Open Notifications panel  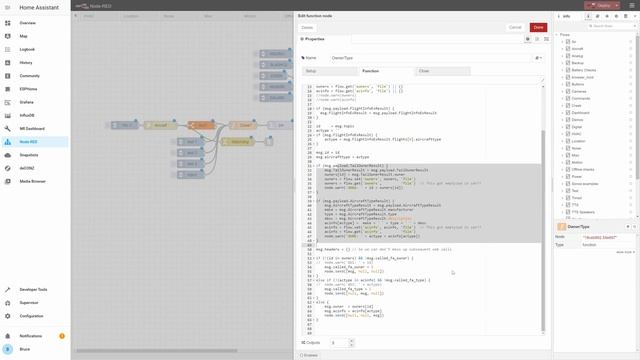click(x=35, y=336)
